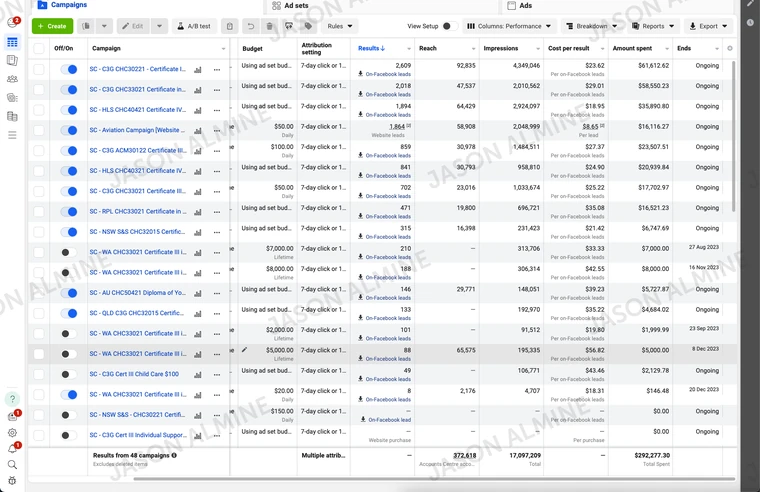Turn off SC - C3G CHC30221 campaign toggle
760x492 pixels.
pyautogui.click(x=69, y=69)
